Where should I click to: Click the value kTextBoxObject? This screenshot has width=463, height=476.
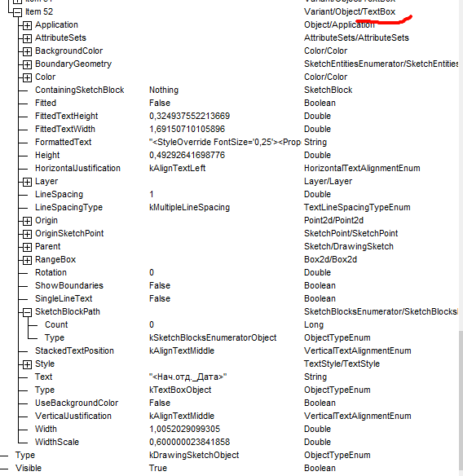click(x=180, y=390)
